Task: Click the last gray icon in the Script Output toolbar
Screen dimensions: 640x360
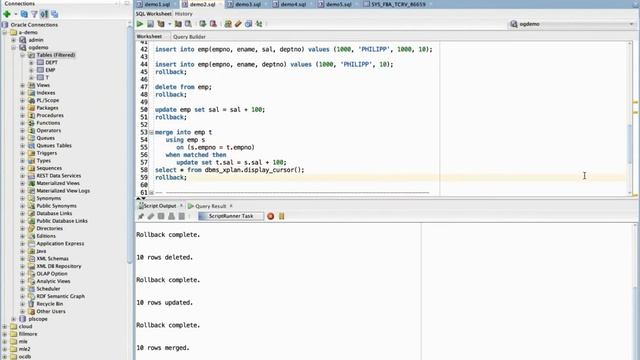Action: coord(182,216)
